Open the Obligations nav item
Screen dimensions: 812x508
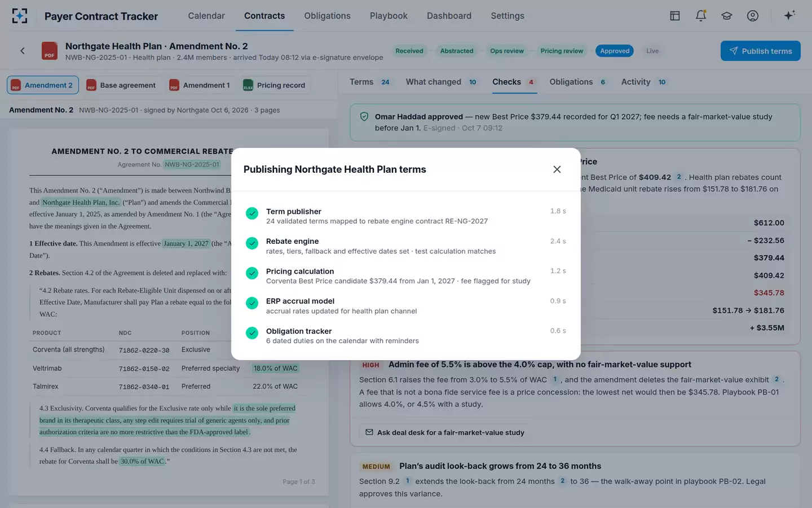pyautogui.click(x=328, y=16)
